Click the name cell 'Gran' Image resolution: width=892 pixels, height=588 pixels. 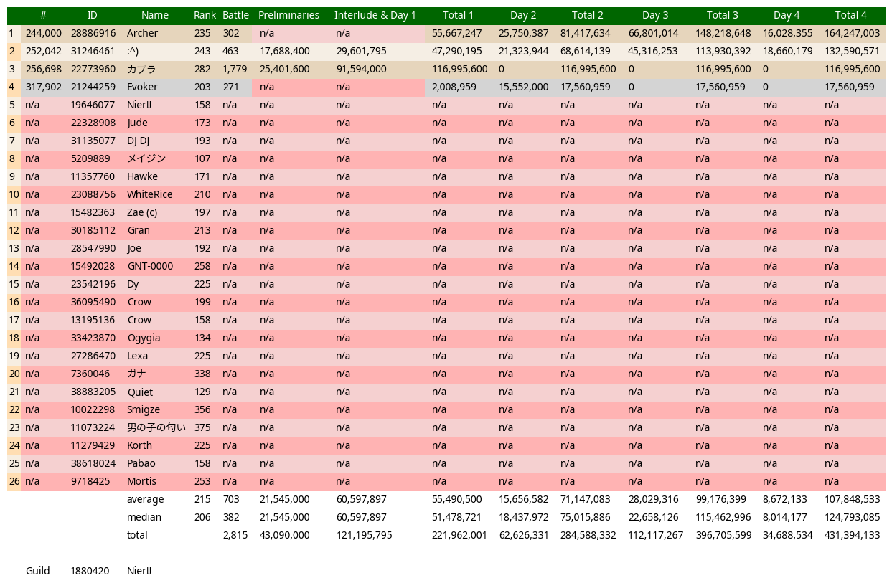[139, 230]
